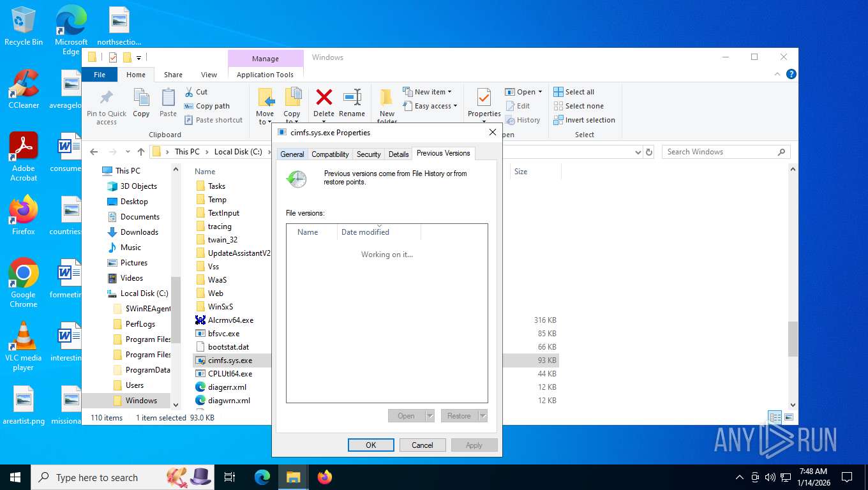The height and width of the screenshot is (490, 868).
Task: Switch to the View ribbon tab
Action: coord(209,75)
